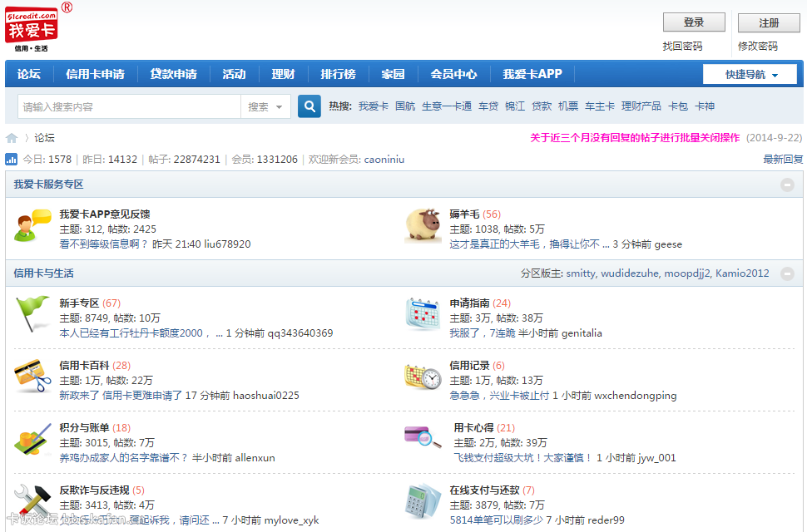The image size is (807, 532).
Task: Open the 贷款申请 nav tab
Action: (173, 74)
